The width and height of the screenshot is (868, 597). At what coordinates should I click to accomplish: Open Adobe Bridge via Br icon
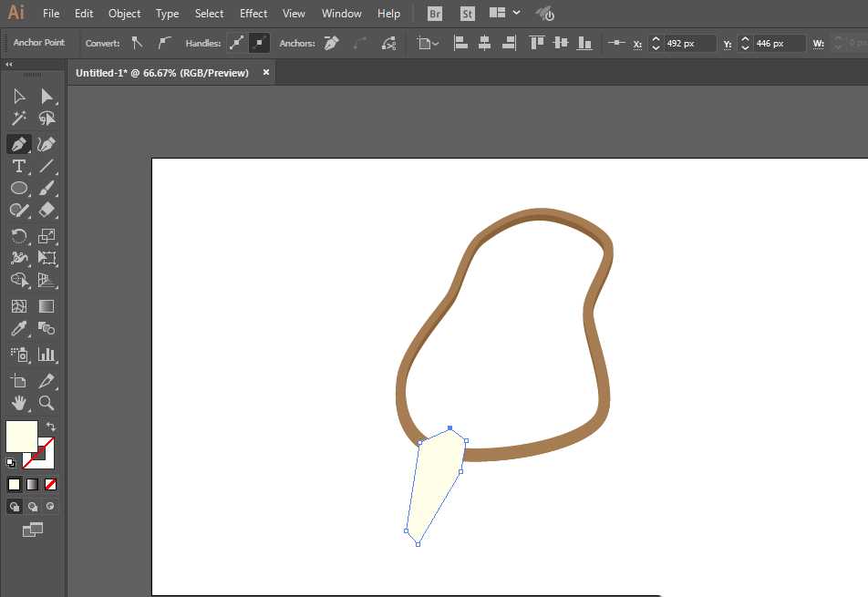[435, 14]
